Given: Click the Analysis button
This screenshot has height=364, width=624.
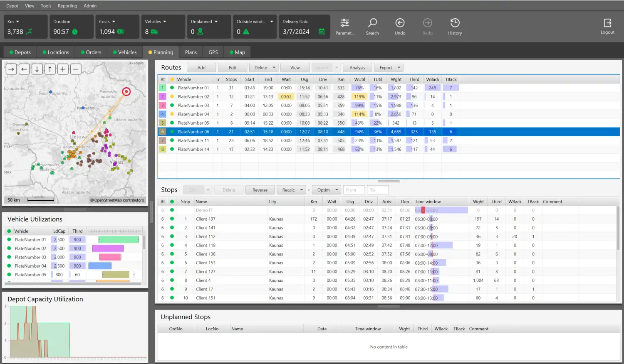Looking at the screenshot, I should 357,68.
